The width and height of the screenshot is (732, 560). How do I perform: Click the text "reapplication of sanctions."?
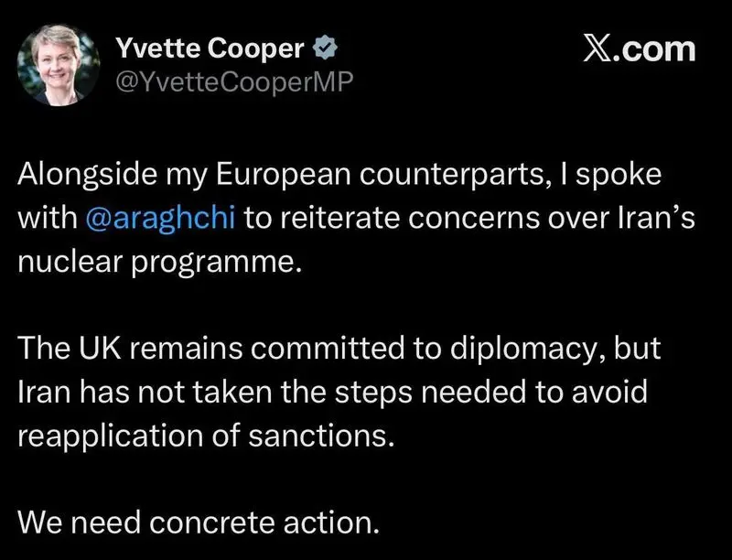206,436
